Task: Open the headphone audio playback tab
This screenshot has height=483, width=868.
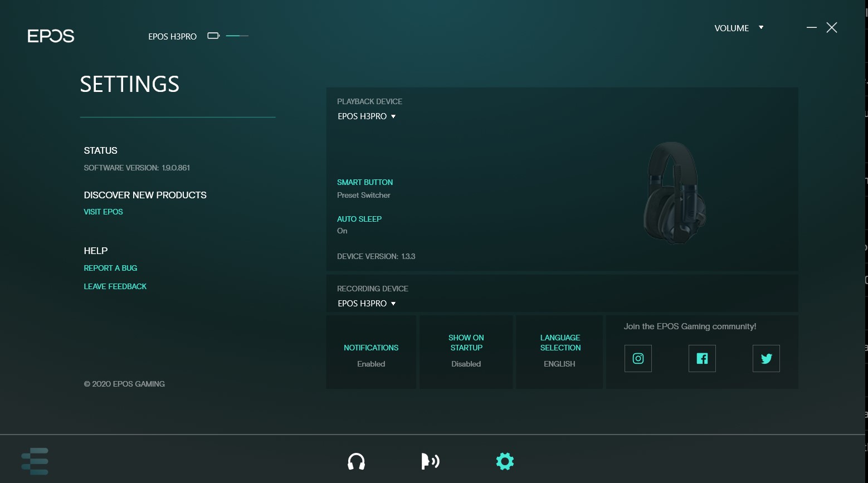Action: [356, 461]
